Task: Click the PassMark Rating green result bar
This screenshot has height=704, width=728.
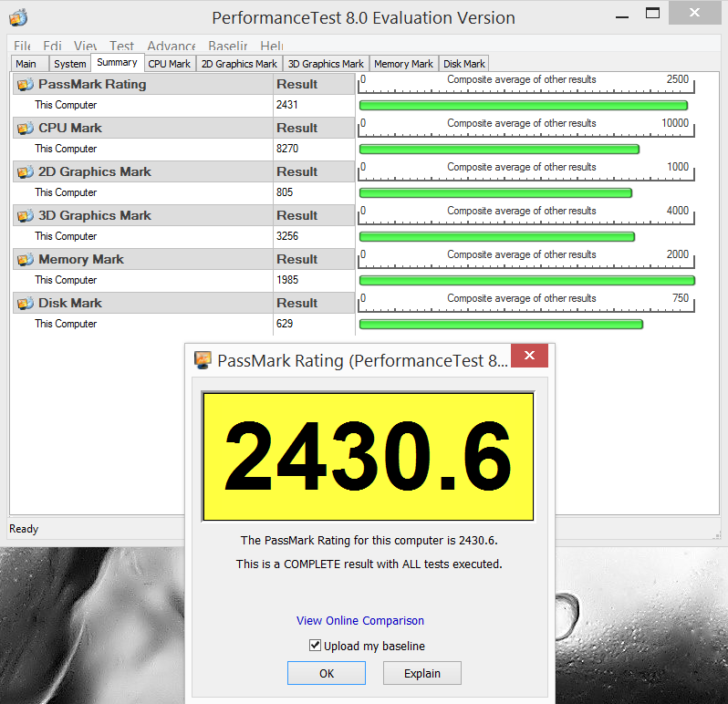Action: tap(524, 106)
